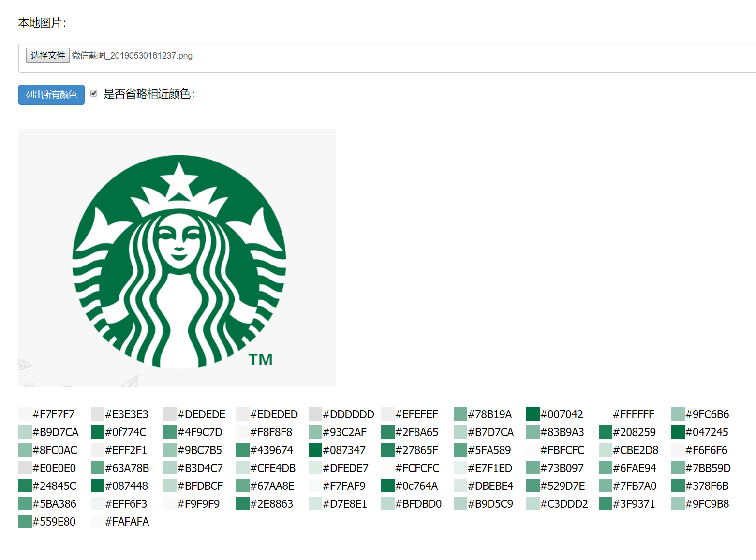Choose the #E3E3E3 gray swatch
756x560 pixels.
pyautogui.click(x=98, y=414)
